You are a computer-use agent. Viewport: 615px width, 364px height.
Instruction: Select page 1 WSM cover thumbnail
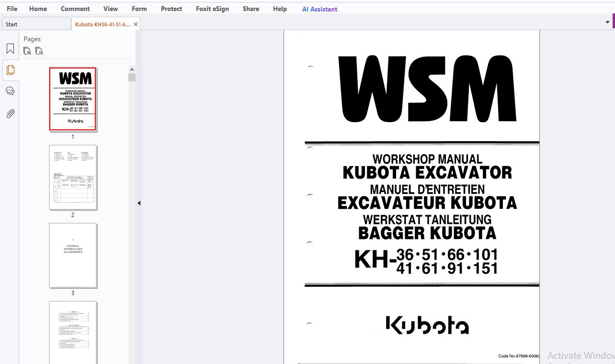pos(73,99)
